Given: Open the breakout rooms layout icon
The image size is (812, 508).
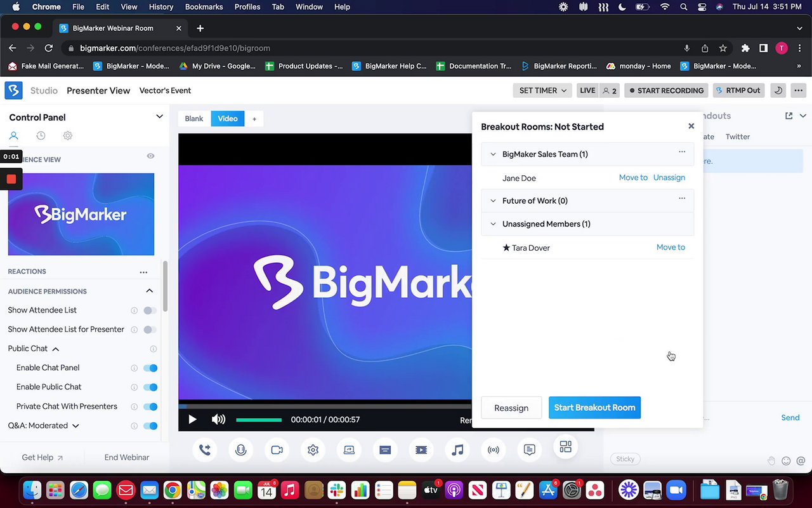Looking at the screenshot, I should tap(566, 446).
